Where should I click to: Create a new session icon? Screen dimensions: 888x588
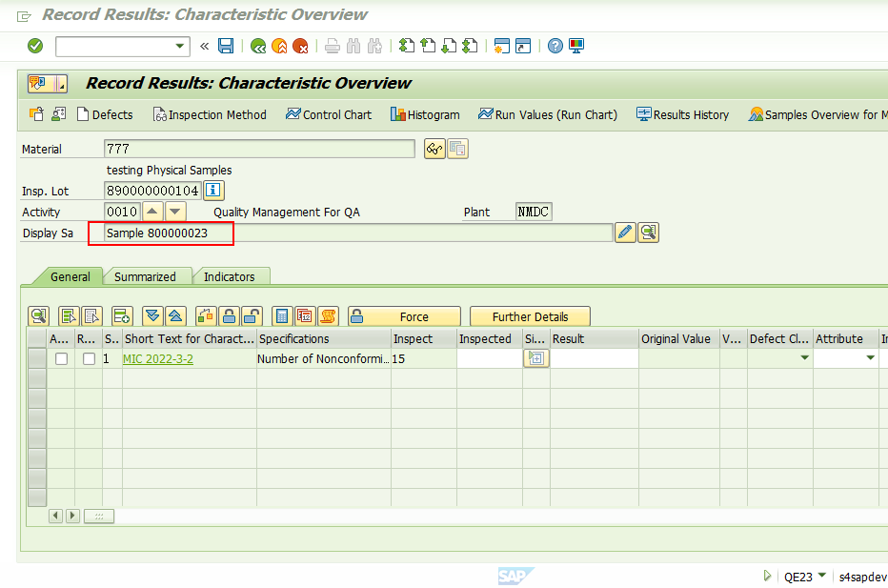click(x=502, y=46)
